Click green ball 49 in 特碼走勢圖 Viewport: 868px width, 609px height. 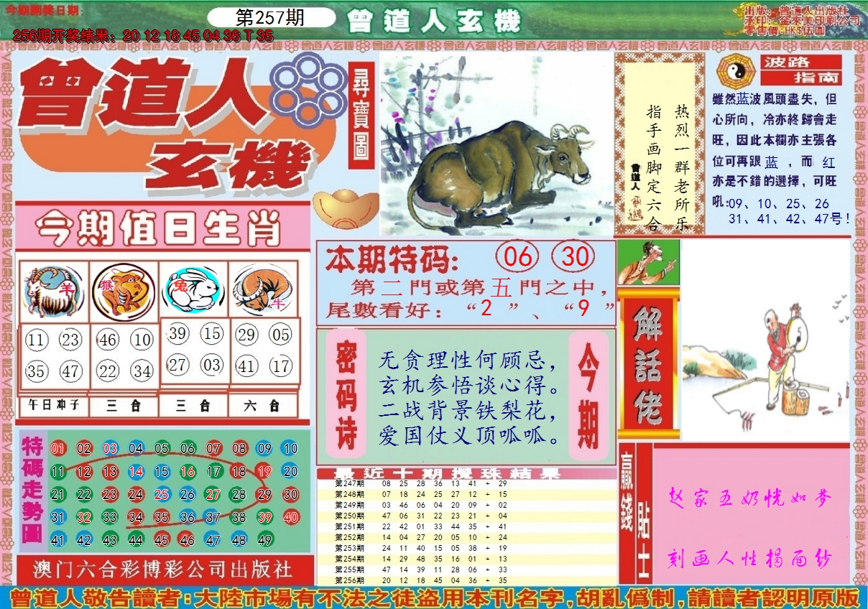tap(264, 541)
